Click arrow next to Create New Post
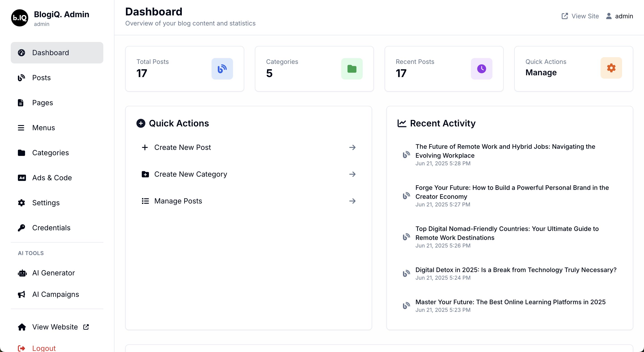This screenshot has width=644, height=352. point(352,147)
